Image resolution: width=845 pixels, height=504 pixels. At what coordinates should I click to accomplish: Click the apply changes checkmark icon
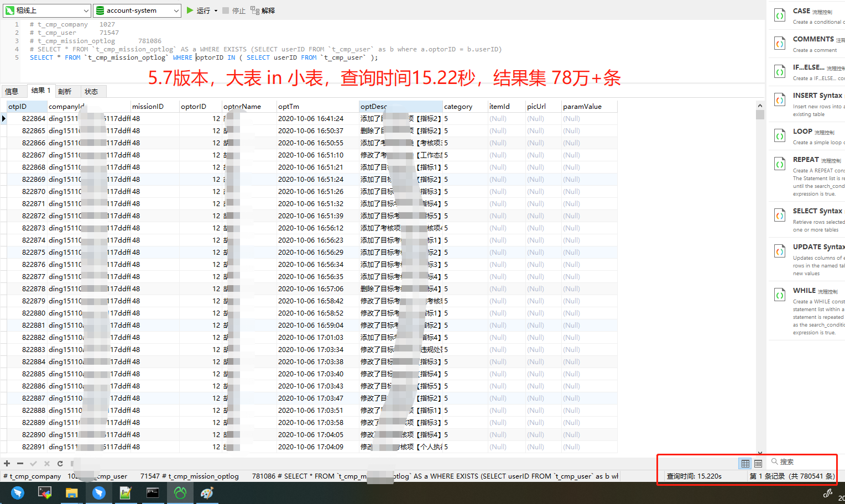point(33,463)
